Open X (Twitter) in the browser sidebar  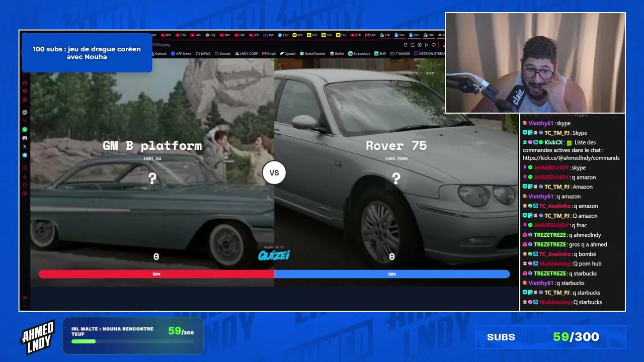tap(25, 146)
